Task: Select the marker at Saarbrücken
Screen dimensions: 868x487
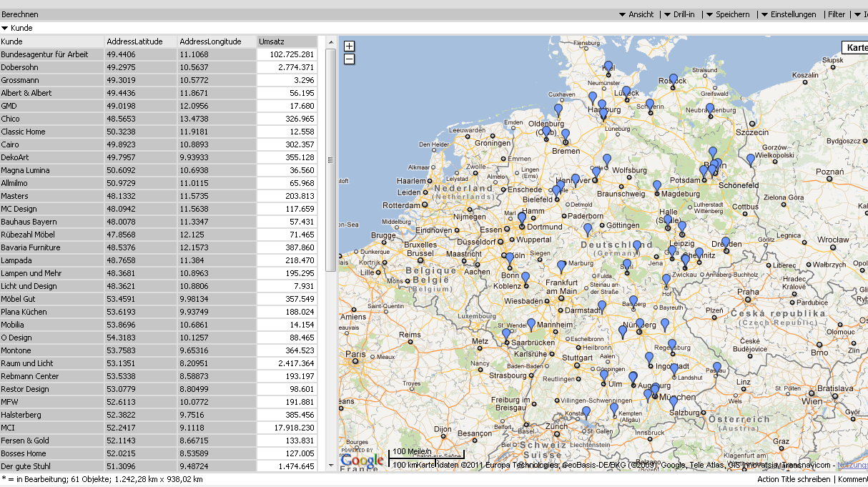Action: click(506, 335)
